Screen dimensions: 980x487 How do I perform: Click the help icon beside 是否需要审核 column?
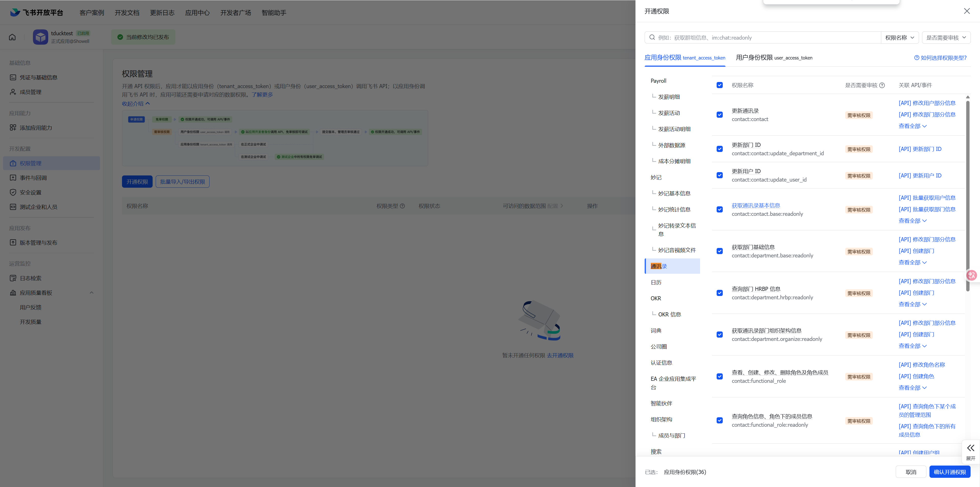coord(882,85)
